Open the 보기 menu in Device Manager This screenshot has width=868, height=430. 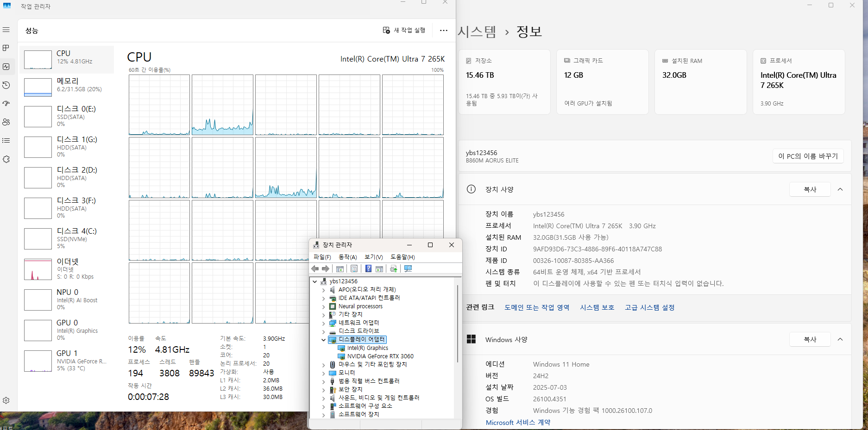373,257
